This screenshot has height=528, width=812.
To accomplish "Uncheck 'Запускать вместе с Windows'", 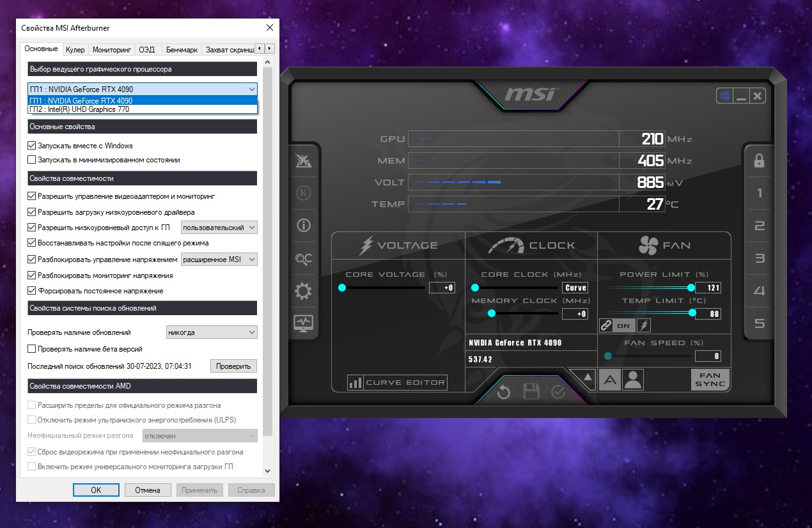I will [32, 146].
